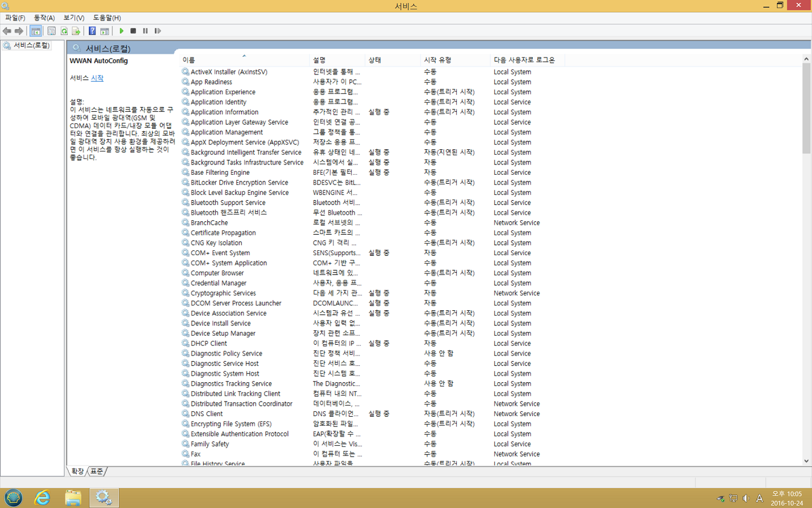Screen dimensions: 812x508
Task: Open File Explorer from the taskbar
Action: pos(73,498)
